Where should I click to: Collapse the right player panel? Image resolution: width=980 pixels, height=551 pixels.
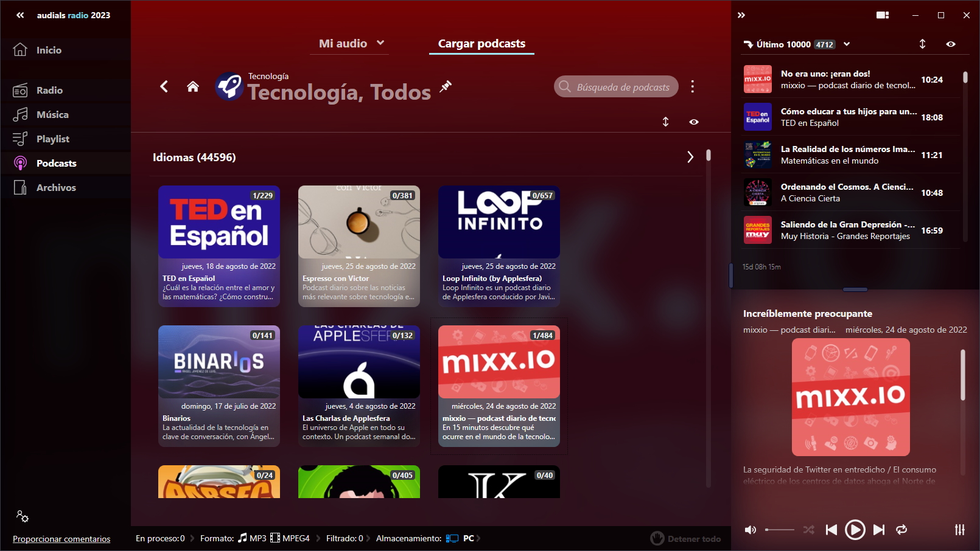(x=741, y=15)
